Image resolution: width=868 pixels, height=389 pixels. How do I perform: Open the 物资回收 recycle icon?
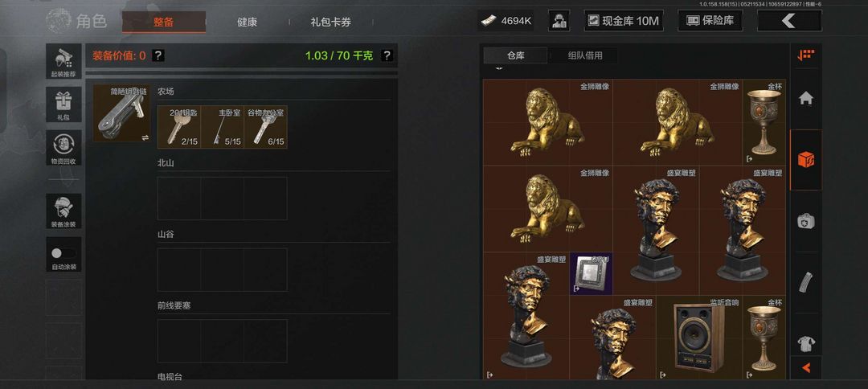(x=63, y=148)
